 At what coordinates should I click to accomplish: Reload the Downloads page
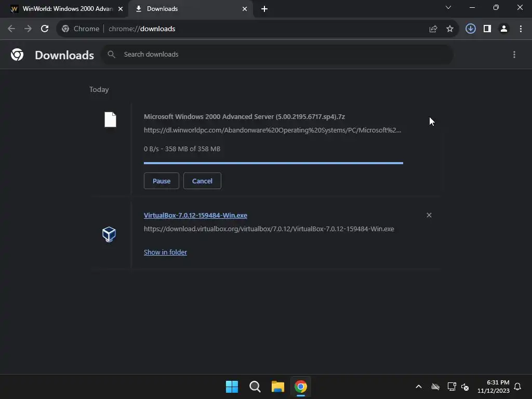click(45, 29)
